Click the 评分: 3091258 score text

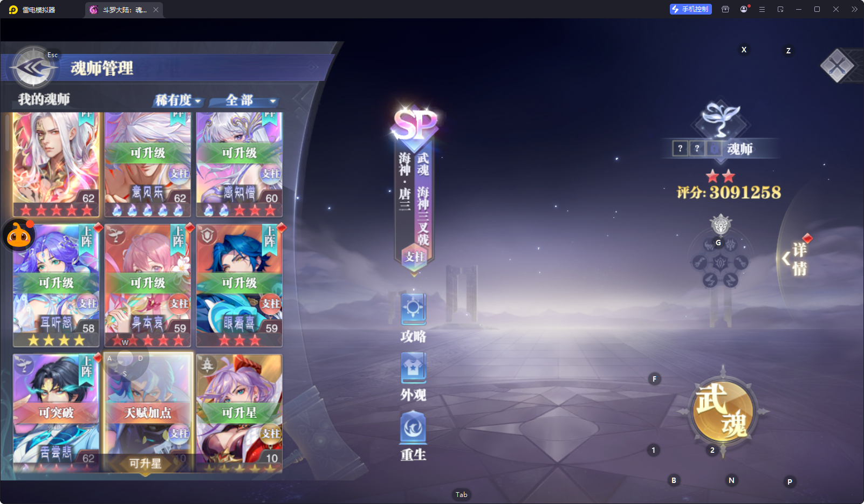point(729,192)
